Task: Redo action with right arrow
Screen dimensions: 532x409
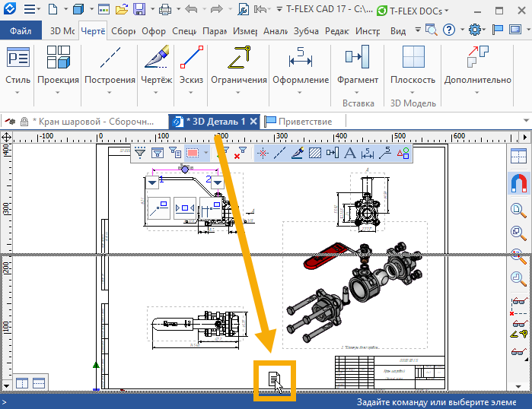Action: click(x=216, y=9)
